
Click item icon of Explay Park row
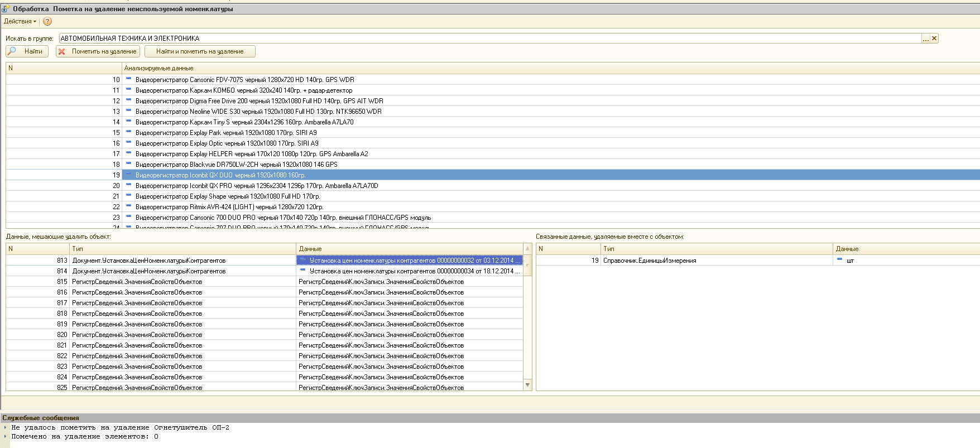(x=128, y=132)
